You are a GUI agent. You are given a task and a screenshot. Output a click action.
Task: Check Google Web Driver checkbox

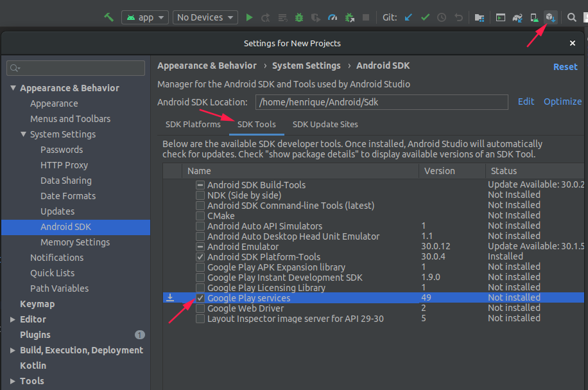click(x=200, y=308)
